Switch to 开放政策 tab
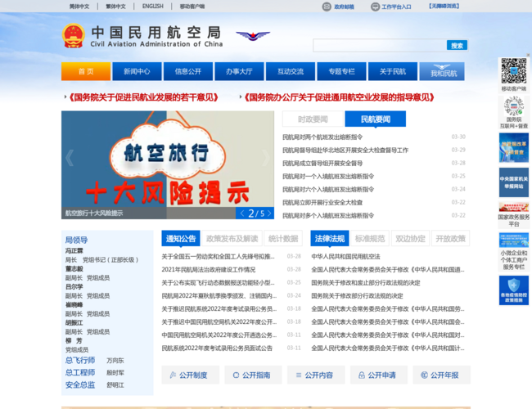The width and height of the screenshot is (532, 409). [x=451, y=239]
